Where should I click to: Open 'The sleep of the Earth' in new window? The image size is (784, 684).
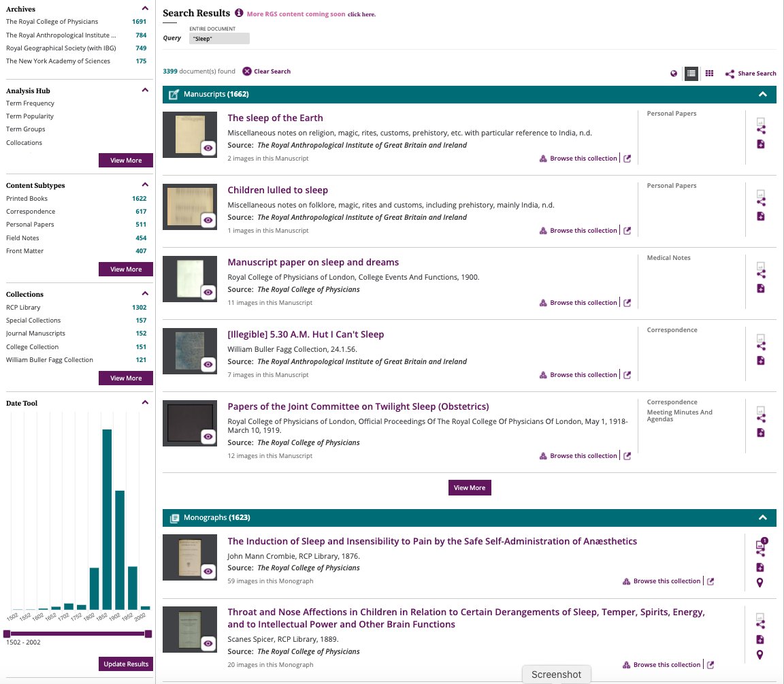(x=627, y=159)
